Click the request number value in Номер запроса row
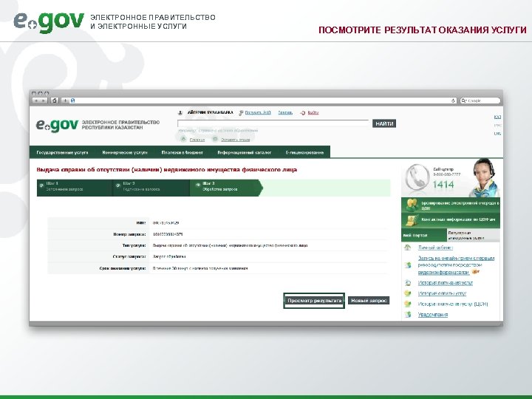532x399 pixels. click(x=168, y=234)
